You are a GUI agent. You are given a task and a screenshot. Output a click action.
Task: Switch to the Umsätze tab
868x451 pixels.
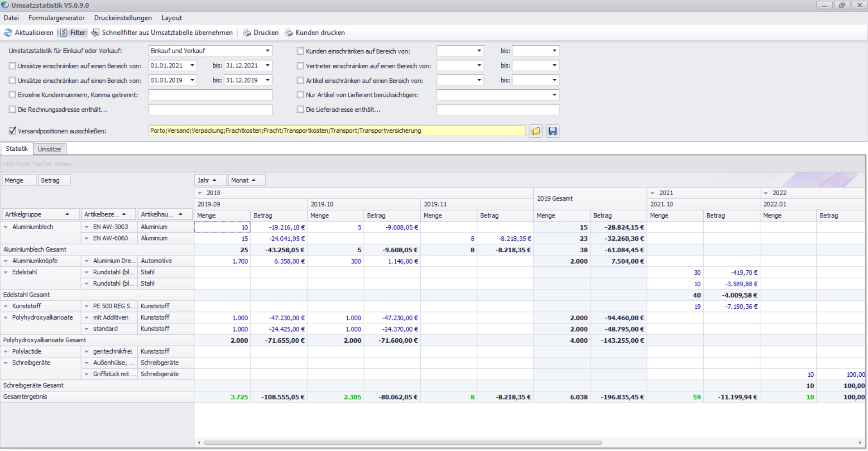click(49, 149)
